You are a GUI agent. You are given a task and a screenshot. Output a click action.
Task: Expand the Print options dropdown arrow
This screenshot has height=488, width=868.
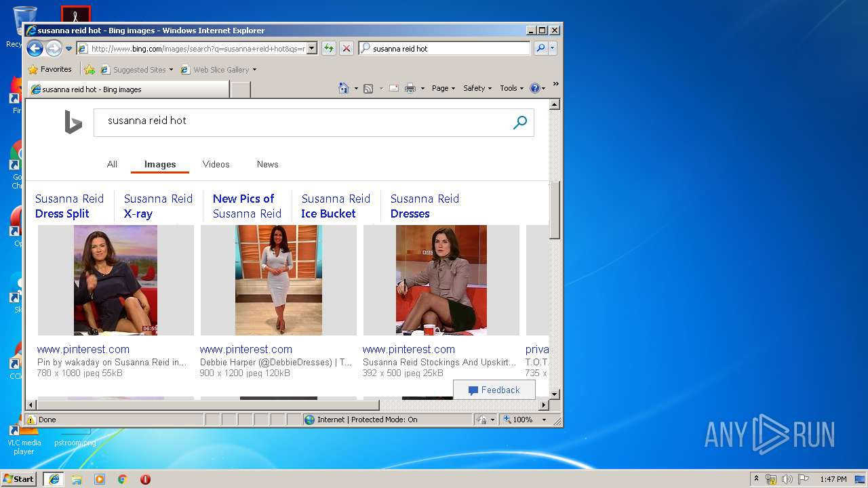tap(422, 88)
